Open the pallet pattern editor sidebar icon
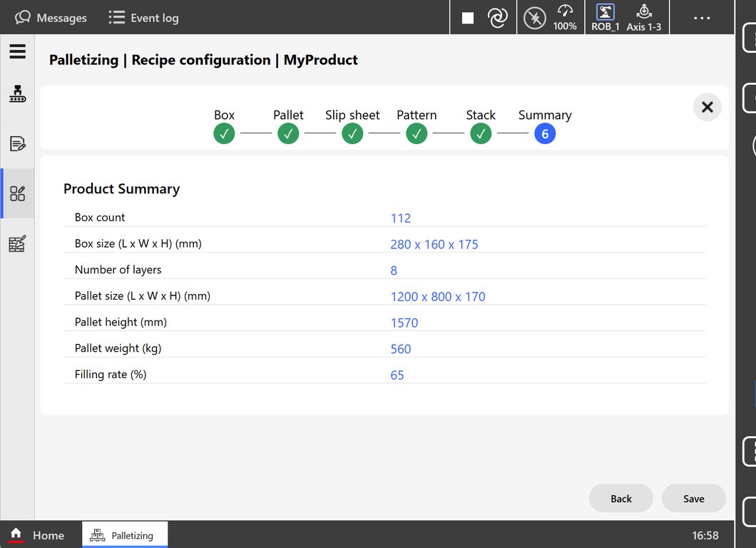 (x=17, y=243)
